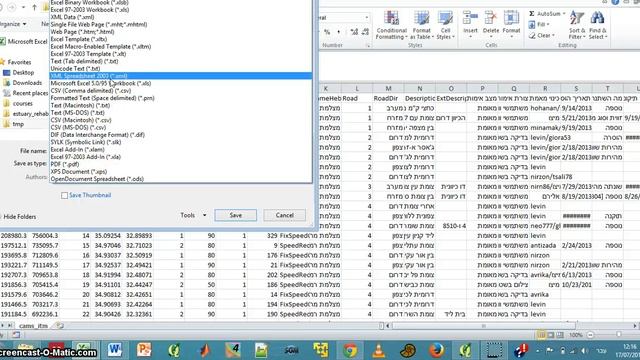The width and height of the screenshot is (640, 360).
Task: Click the date cell 10/23/201
Action: click(576, 284)
